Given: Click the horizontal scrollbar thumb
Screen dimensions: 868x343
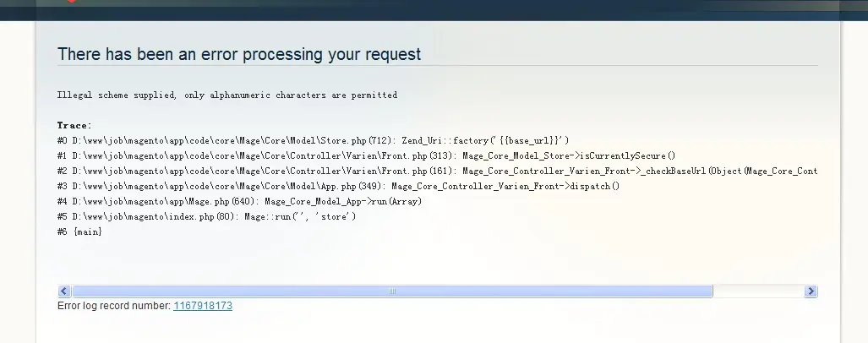Looking at the screenshot, I should pyautogui.click(x=392, y=291).
